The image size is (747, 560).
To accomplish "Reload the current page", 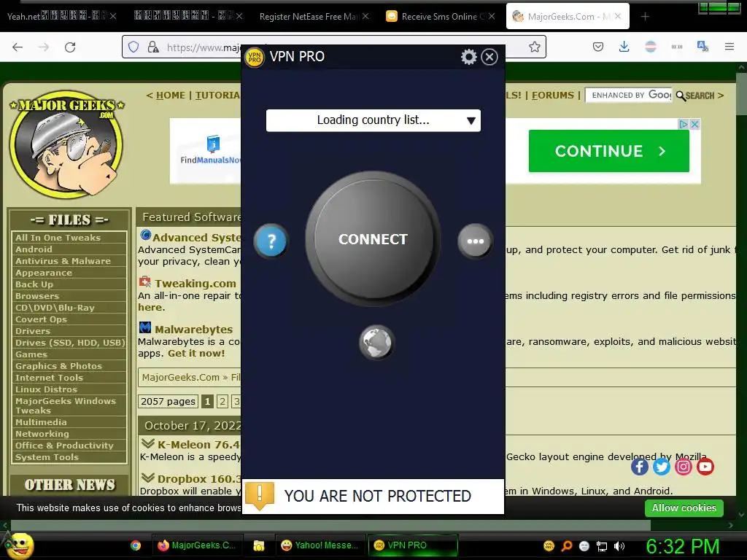I will pyautogui.click(x=70, y=47).
